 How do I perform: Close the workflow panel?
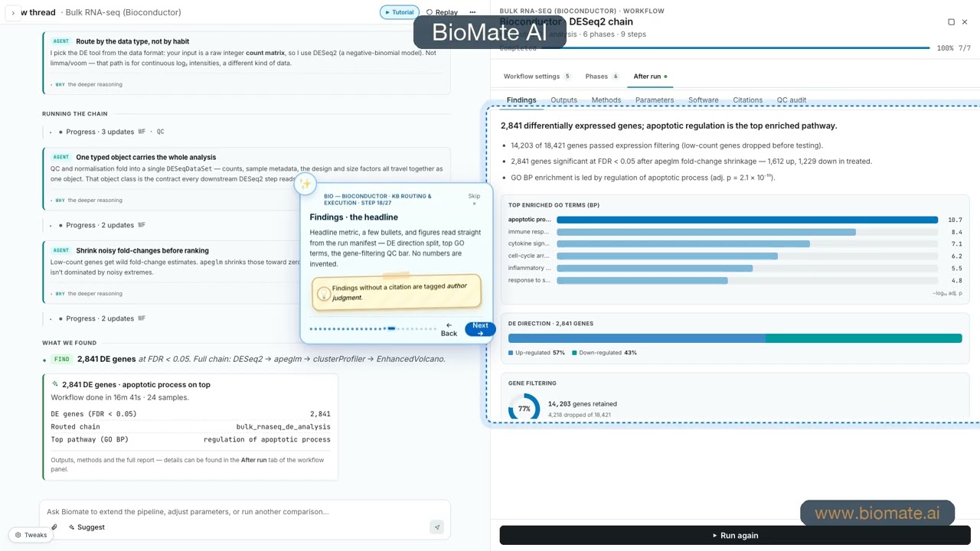point(965,22)
